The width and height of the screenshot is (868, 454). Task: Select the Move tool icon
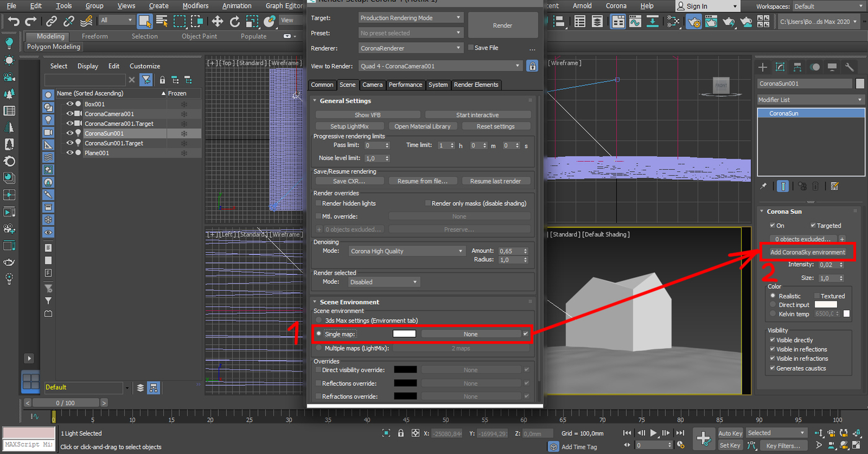[217, 22]
